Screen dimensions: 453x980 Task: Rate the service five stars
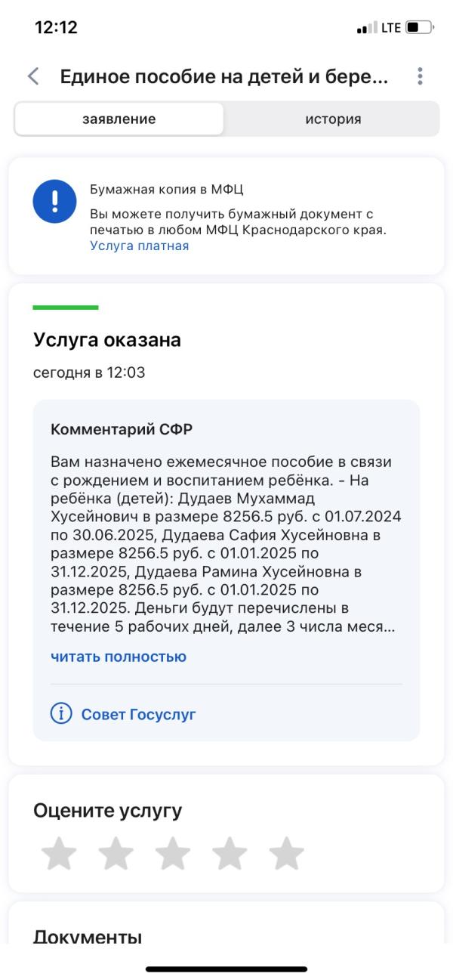pyautogui.click(x=286, y=854)
